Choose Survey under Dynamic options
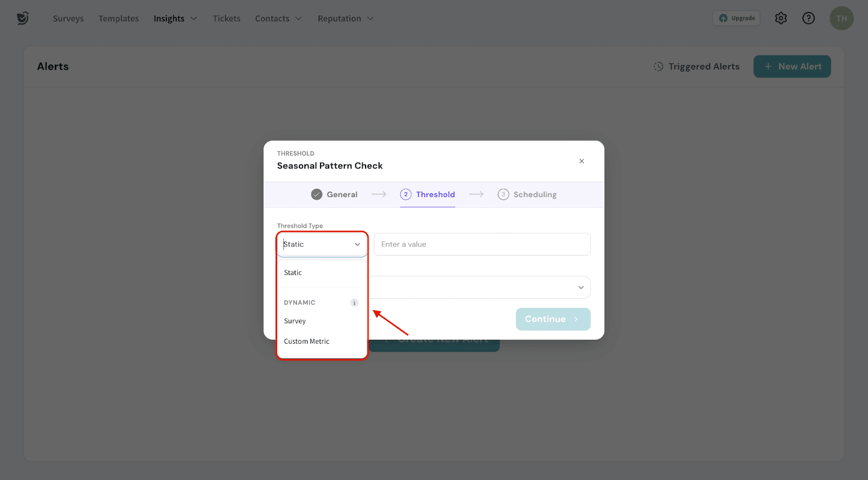This screenshot has width=868, height=480. [295, 321]
